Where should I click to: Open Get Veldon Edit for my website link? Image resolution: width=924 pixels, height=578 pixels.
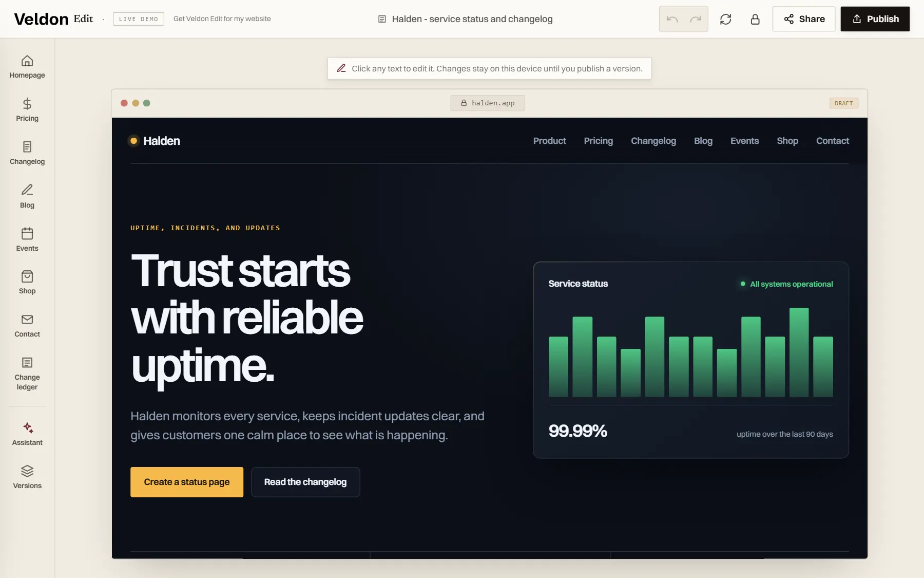tap(222, 19)
